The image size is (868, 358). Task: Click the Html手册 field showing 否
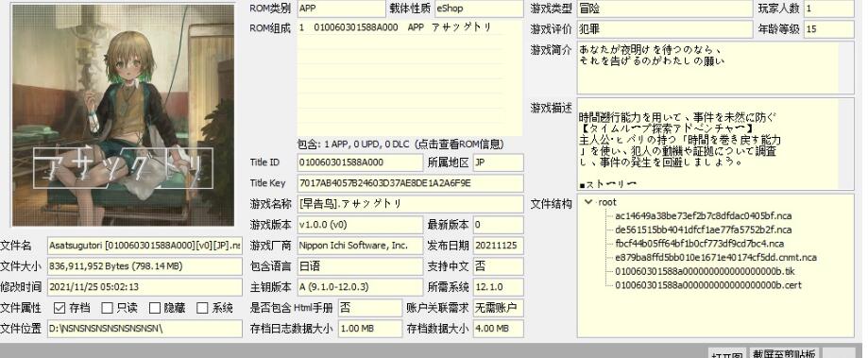coord(370,308)
